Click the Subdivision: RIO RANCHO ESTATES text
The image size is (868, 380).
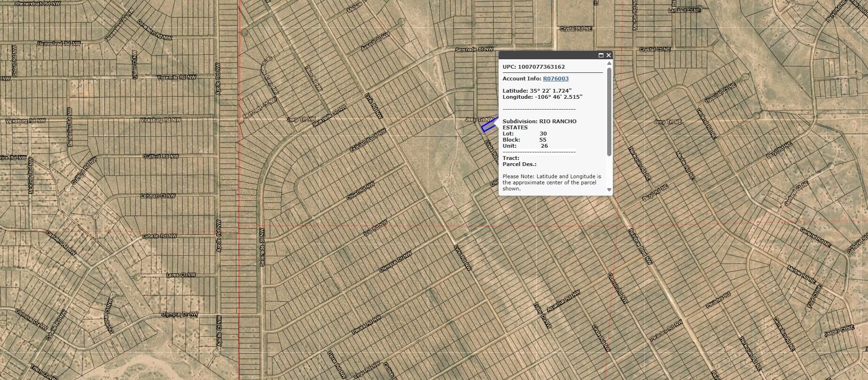540,124
